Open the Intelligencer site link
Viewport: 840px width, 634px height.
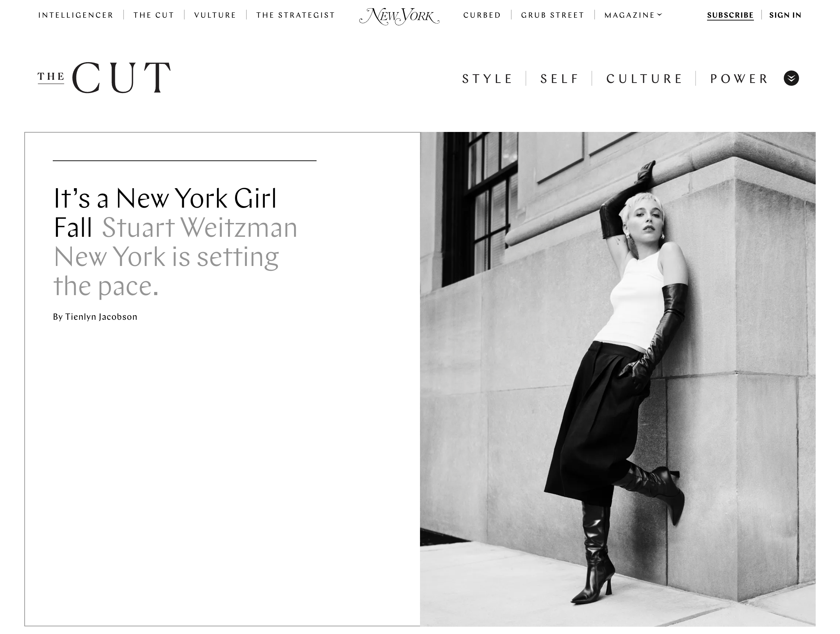(76, 15)
